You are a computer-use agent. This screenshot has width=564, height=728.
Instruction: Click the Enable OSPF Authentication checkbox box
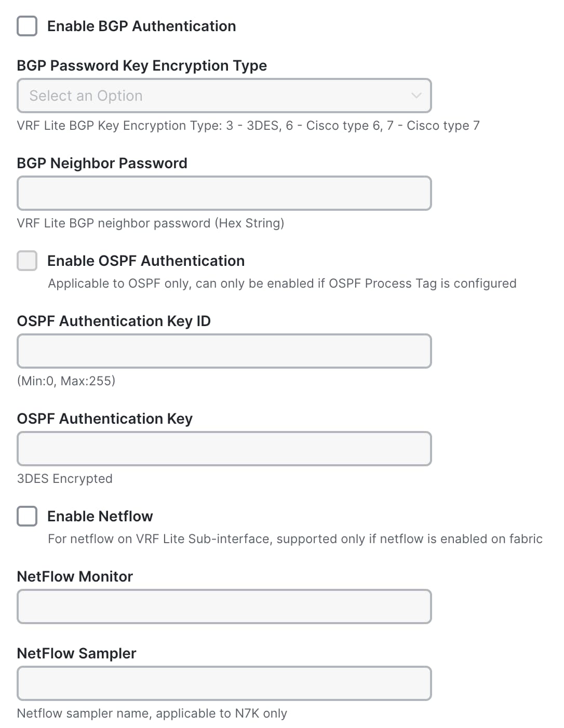point(27,261)
